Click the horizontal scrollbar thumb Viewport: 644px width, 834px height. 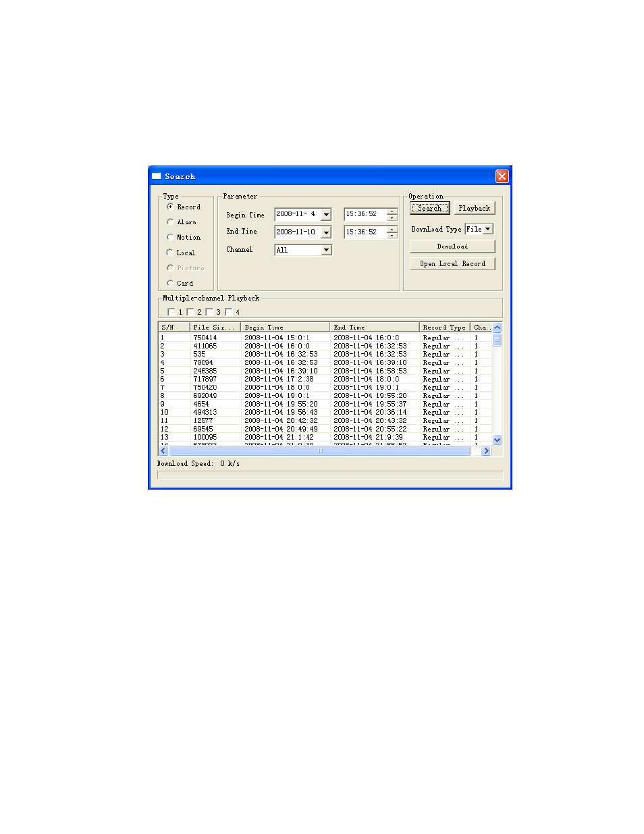pos(320,450)
